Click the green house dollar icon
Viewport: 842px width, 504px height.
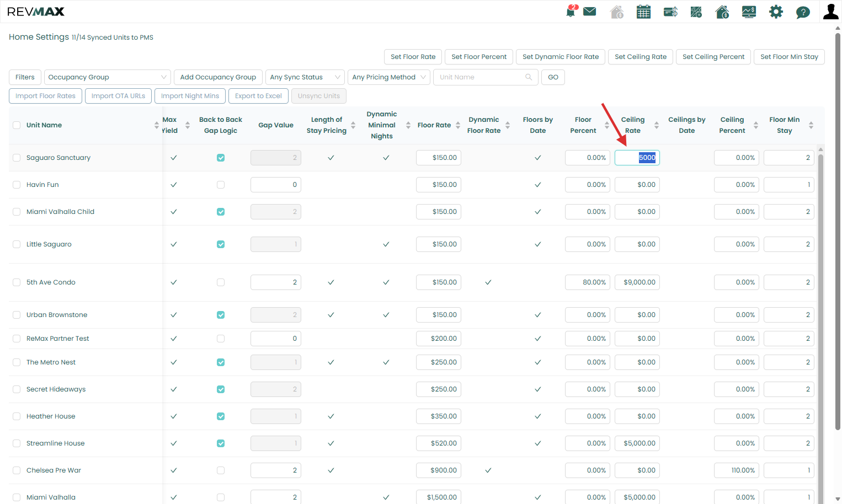click(722, 12)
